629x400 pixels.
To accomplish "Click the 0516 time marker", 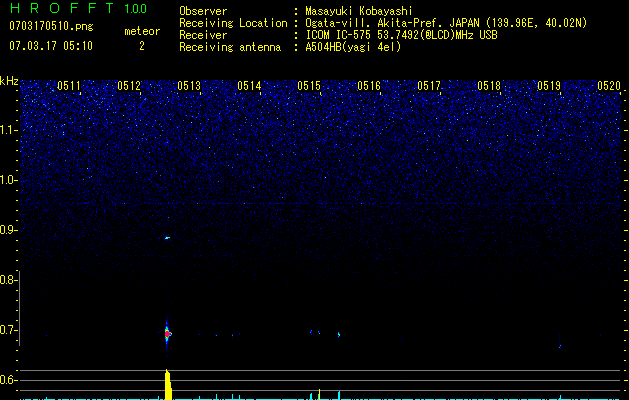I will point(369,86).
